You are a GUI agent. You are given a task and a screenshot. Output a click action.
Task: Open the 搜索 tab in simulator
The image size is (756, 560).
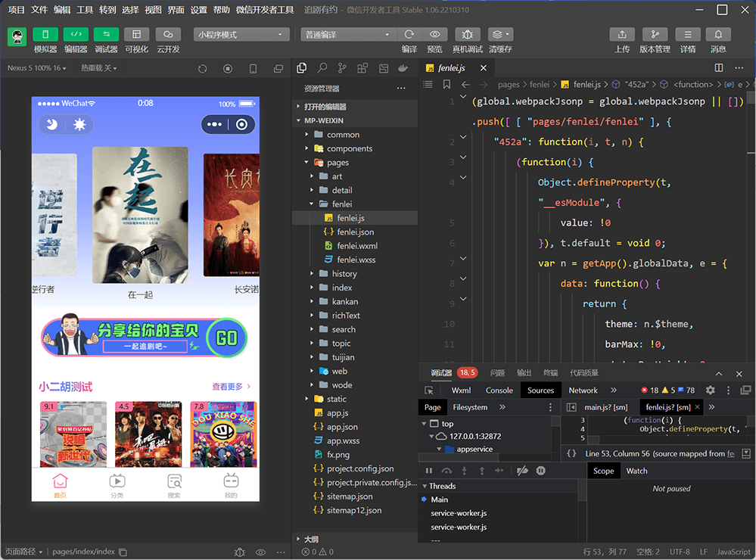174,486
